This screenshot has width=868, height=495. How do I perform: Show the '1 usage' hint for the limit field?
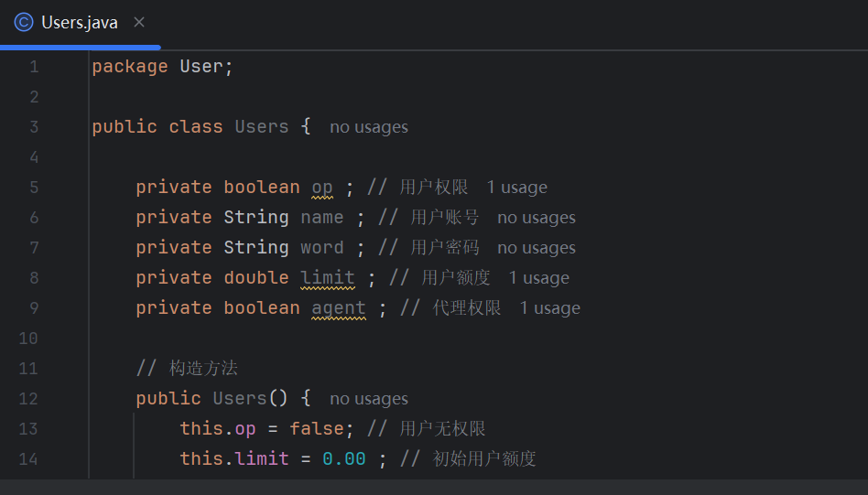(538, 278)
